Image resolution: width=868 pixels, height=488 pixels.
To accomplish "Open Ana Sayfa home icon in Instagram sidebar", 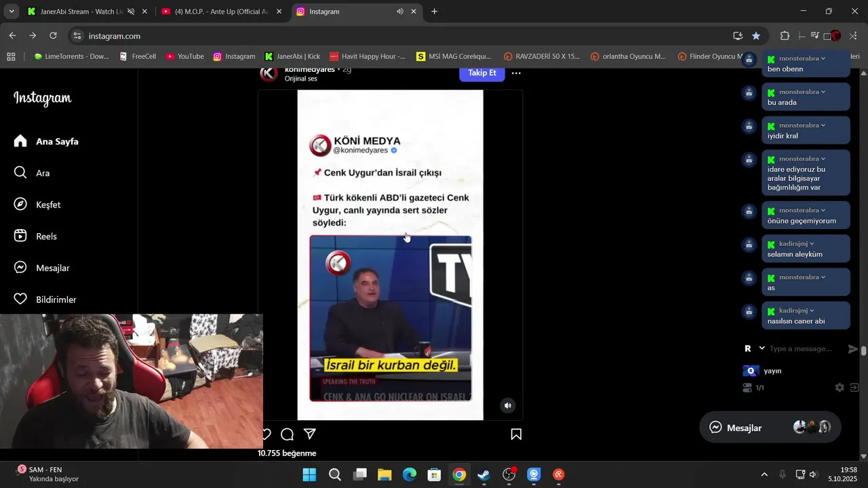I will [x=20, y=141].
